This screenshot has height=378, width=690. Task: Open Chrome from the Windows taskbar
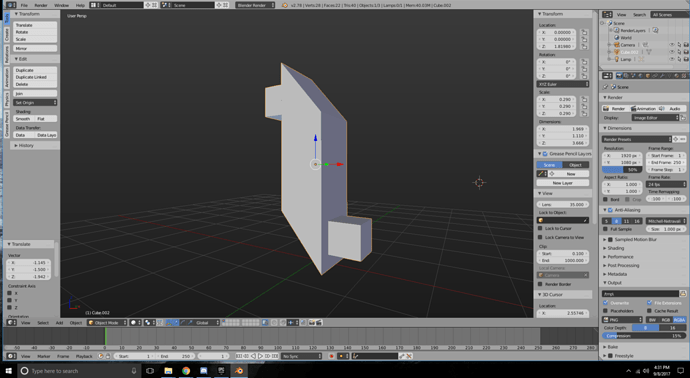[x=186, y=371]
